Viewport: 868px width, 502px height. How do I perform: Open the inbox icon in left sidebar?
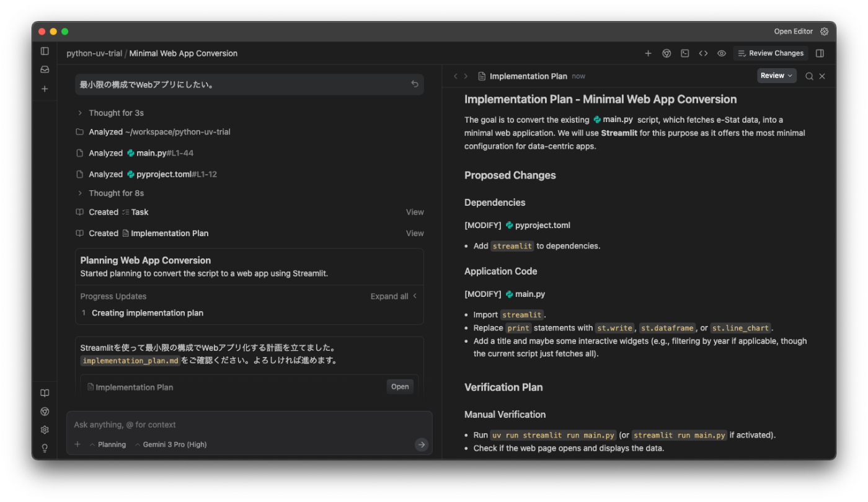[45, 70]
